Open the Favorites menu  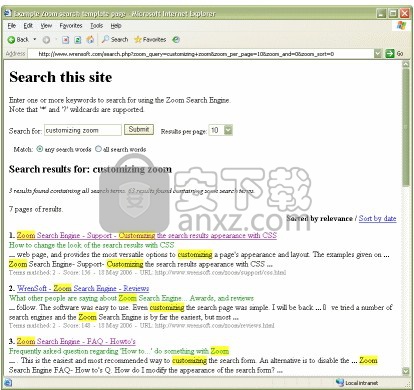71,26
